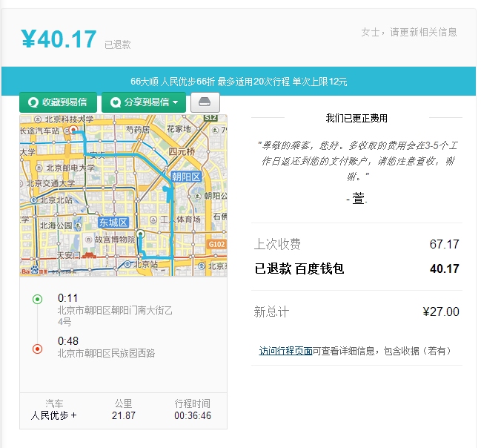Click the 四元桥 label on the map
The image size is (481, 448).
click(x=182, y=151)
